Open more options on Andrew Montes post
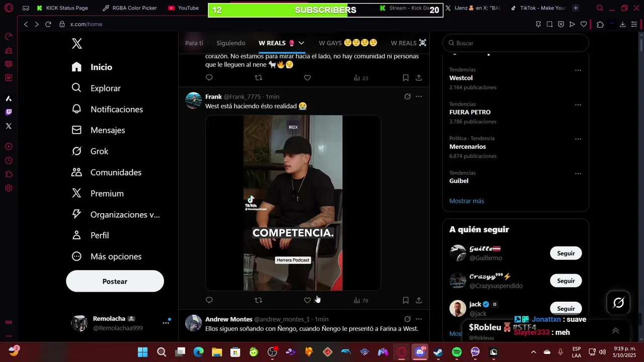Viewport: 644px width, 362px height. coord(419,319)
